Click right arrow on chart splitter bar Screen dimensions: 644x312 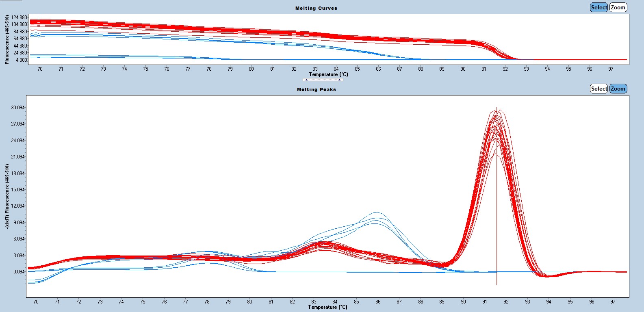pos(339,80)
